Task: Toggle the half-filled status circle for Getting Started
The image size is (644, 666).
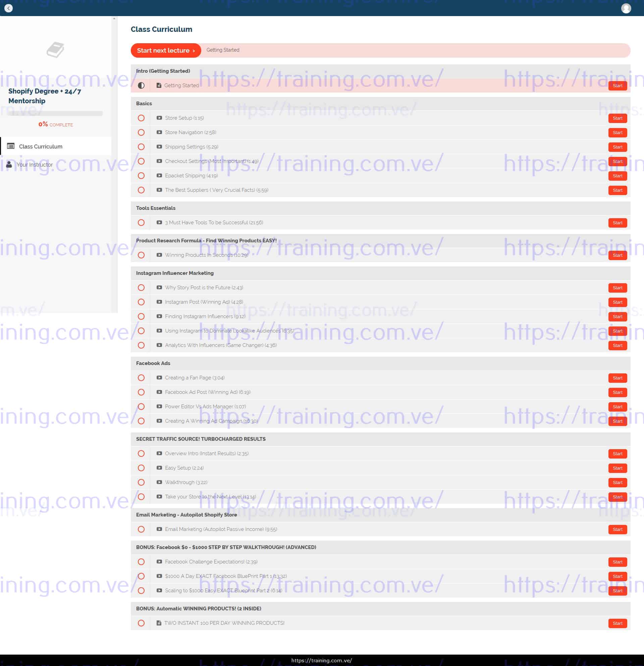Action: point(141,85)
